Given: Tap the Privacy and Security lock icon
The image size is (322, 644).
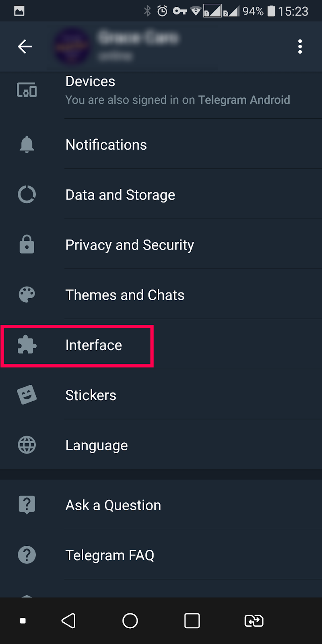Looking at the screenshot, I should (27, 245).
